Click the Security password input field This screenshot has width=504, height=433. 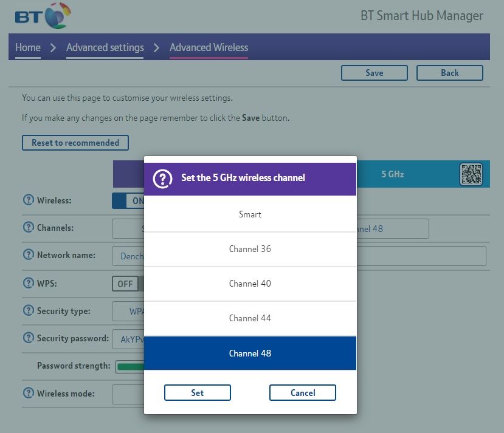point(128,339)
